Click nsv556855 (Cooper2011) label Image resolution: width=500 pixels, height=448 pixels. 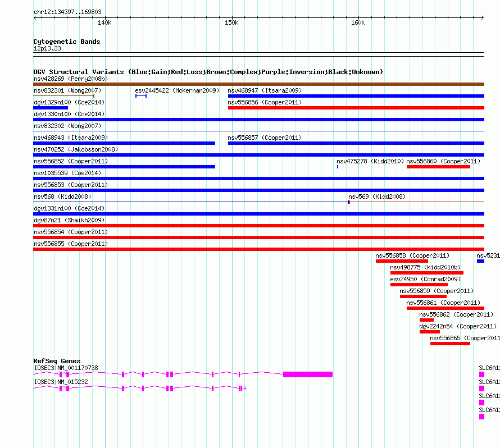(x=71, y=244)
